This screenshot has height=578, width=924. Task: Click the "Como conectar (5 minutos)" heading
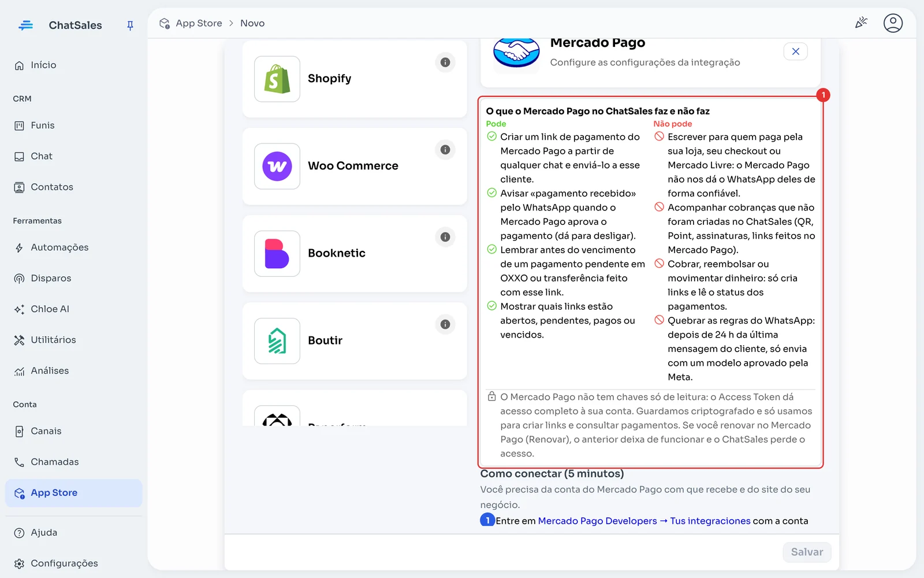552,473
